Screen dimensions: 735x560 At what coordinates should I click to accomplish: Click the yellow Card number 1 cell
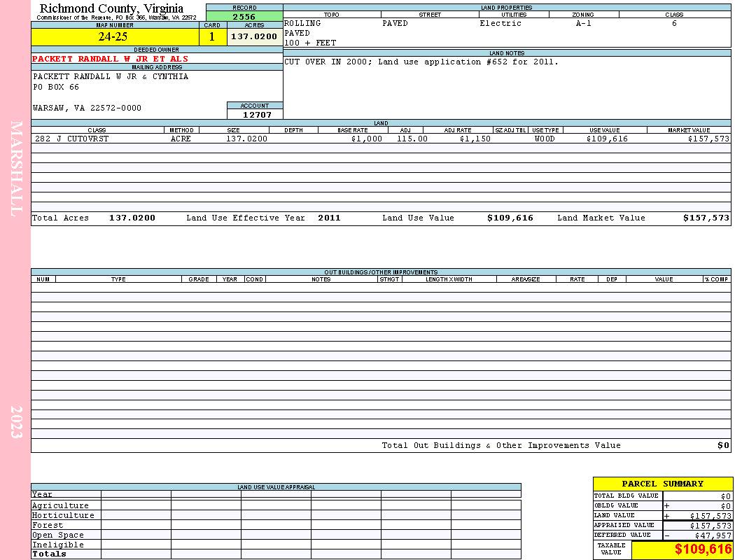pyautogui.click(x=212, y=37)
